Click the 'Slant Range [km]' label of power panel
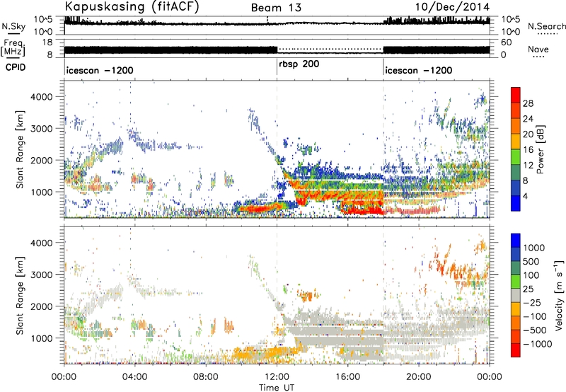The width and height of the screenshot is (566, 392). click(20, 149)
